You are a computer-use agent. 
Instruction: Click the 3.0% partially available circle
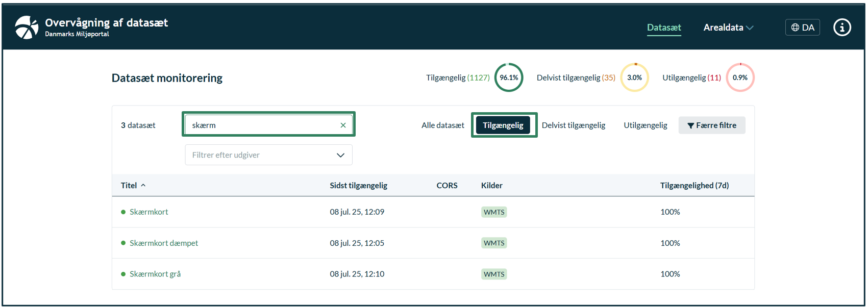point(634,78)
